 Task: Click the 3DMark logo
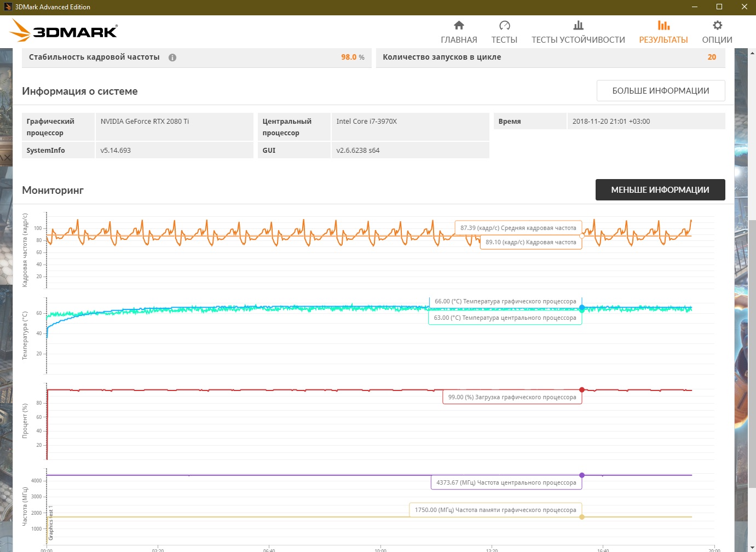pyautogui.click(x=64, y=31)
